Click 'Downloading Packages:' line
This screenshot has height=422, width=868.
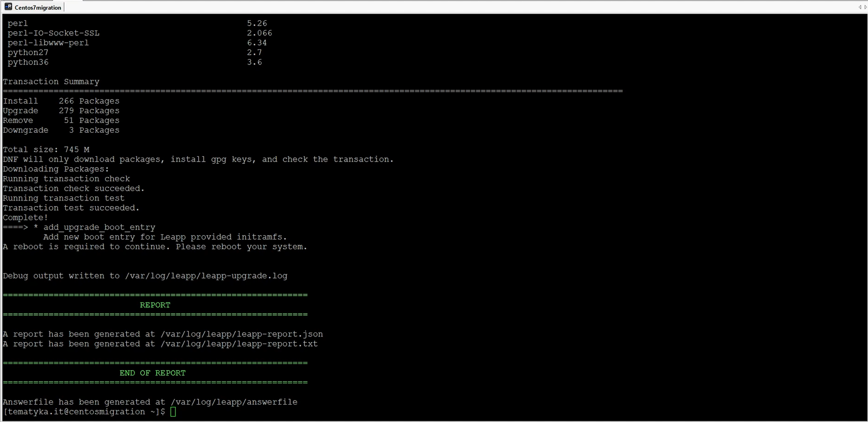click(56, 169)
